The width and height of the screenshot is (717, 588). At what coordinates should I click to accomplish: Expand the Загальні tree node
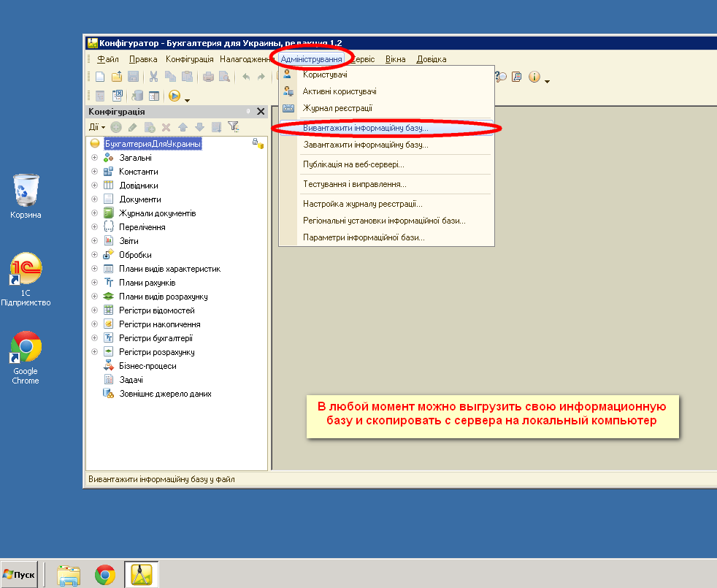[95, 158]
